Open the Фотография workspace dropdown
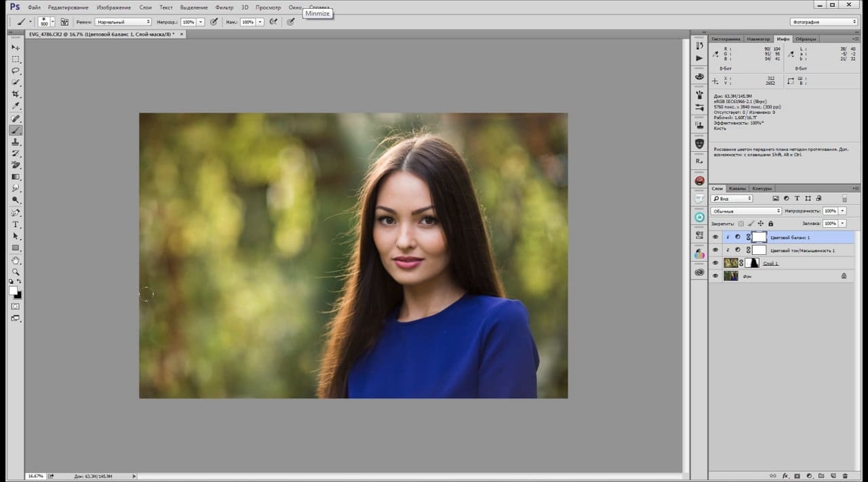This screenshot has width=868, height=482. (x=824, y=22)
